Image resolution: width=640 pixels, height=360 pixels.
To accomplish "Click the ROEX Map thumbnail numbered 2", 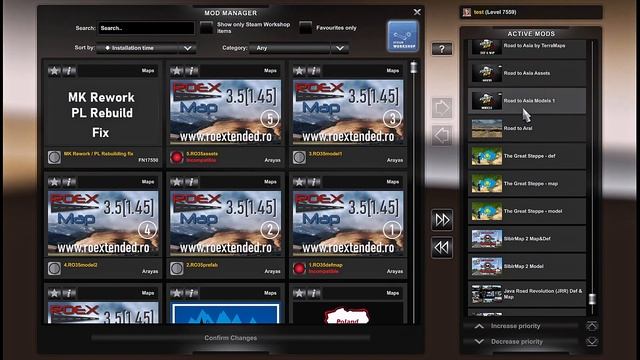I will coord(226,223).
